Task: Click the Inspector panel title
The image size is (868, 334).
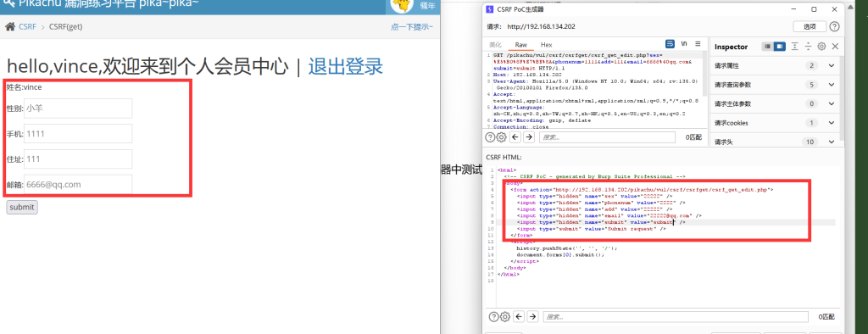Action: (x=731, y=47)
